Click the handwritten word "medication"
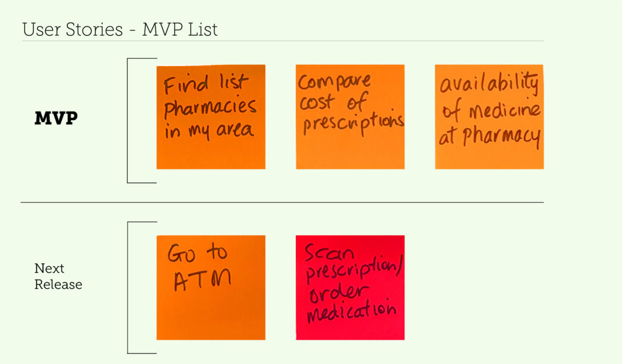This screenshot has height=364, width=622. [x=351, y=311]
